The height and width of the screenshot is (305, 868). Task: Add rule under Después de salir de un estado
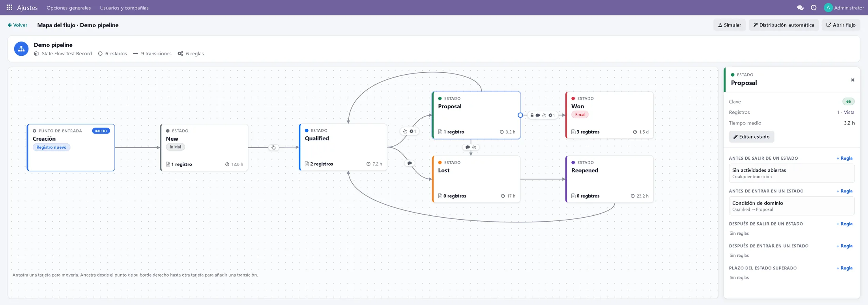[x=844, y=224]
